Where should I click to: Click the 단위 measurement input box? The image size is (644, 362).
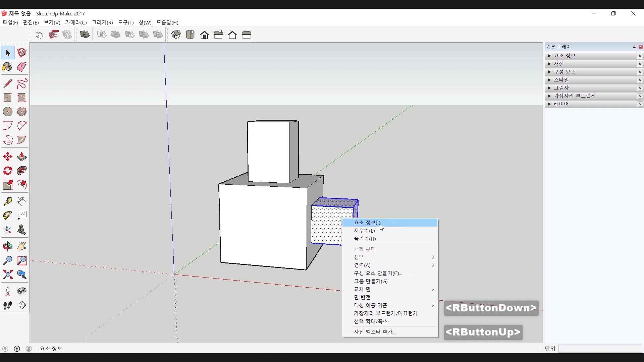click(600, 349)
